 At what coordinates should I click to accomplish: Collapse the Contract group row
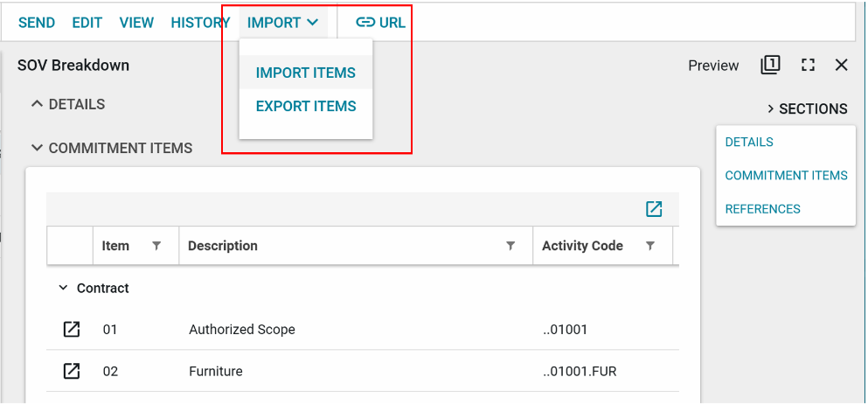click(63, 288)
